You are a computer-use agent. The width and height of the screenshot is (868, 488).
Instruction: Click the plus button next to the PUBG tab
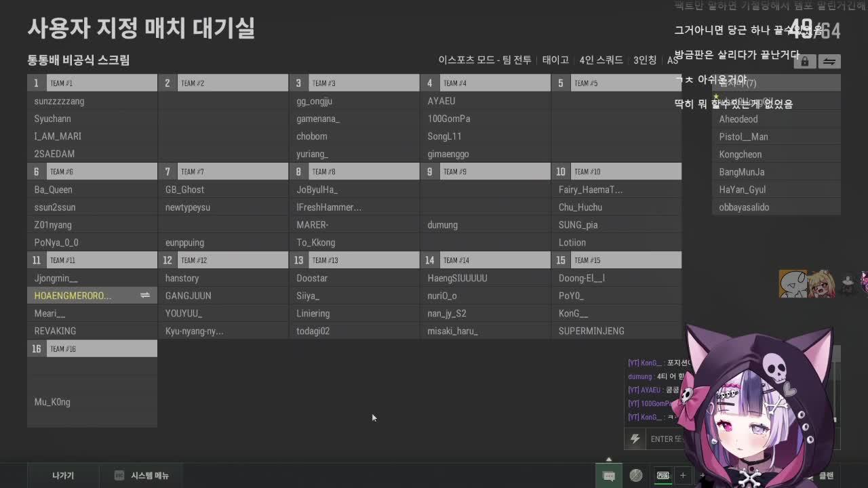tap(683, 476)
